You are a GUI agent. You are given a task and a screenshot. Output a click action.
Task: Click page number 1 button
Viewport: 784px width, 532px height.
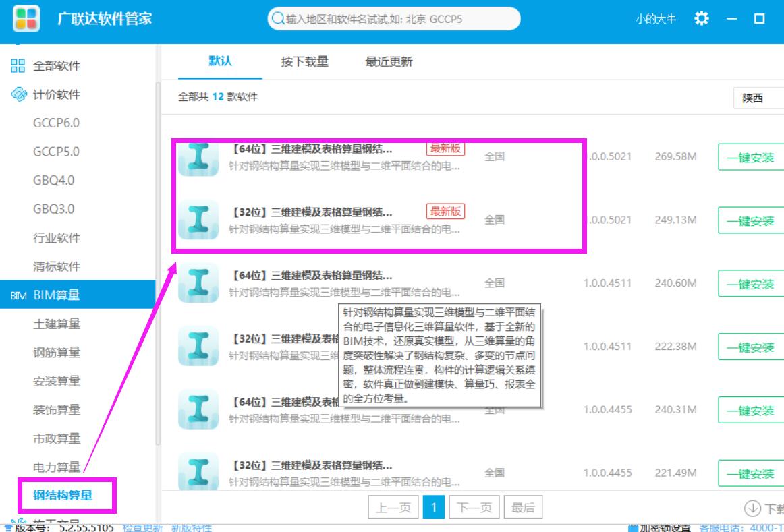point(434,508)
